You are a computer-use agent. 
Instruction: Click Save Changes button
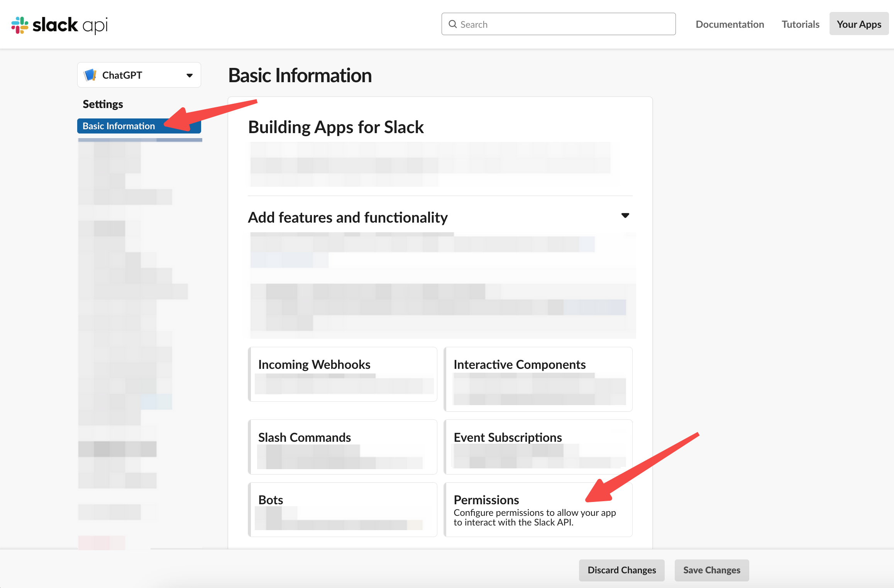tap(711, 570)
